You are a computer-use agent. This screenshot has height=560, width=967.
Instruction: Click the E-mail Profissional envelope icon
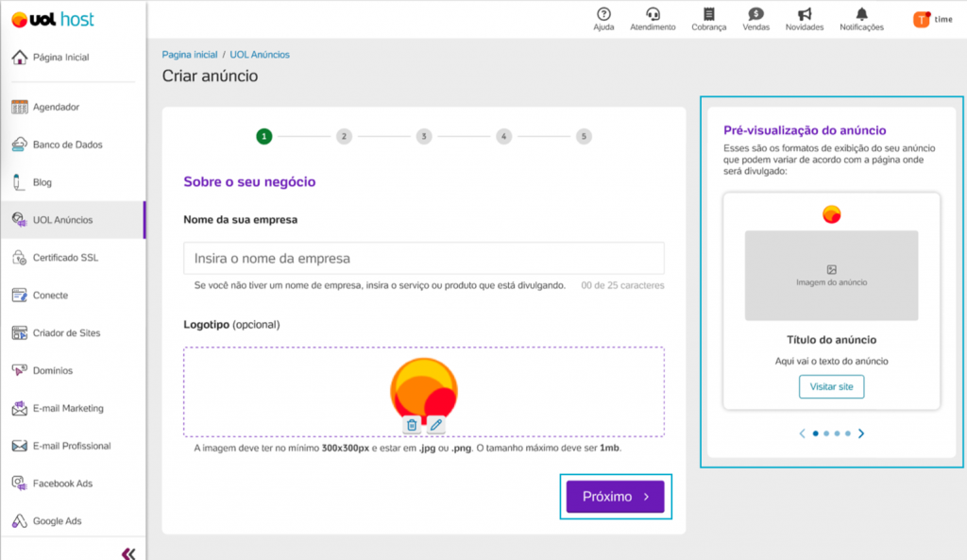[19, 446]
